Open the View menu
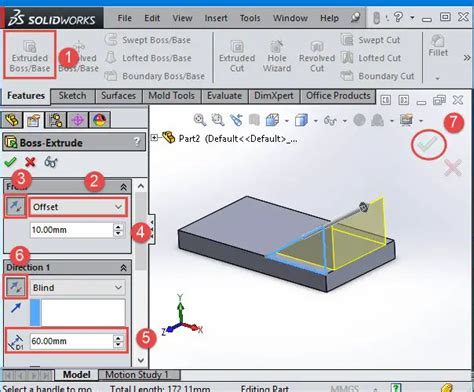The width and height of the screenshot is (474, 392). 182,18
